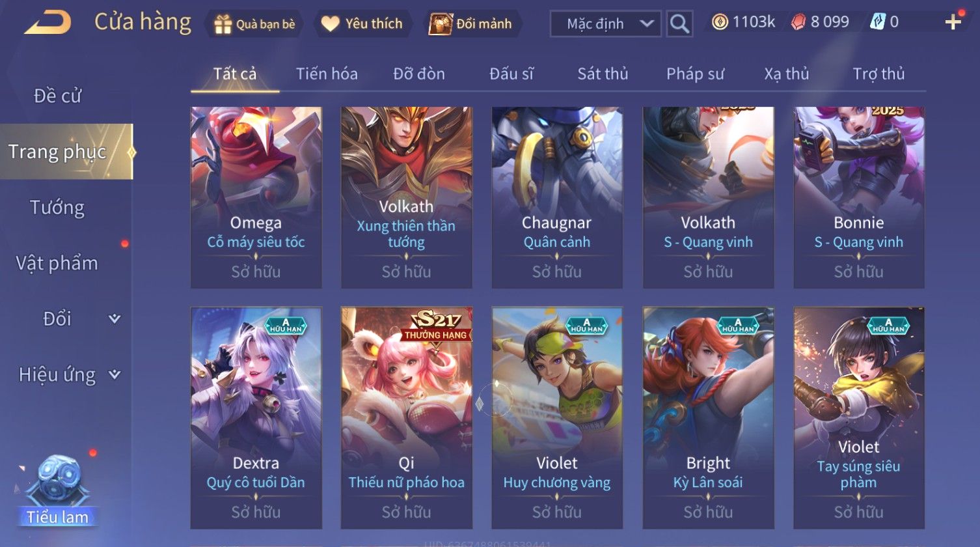Tap the Tiểu lam robot assistant
The width and height of the screenshot is (980, 547).
(x=57, y=490)
